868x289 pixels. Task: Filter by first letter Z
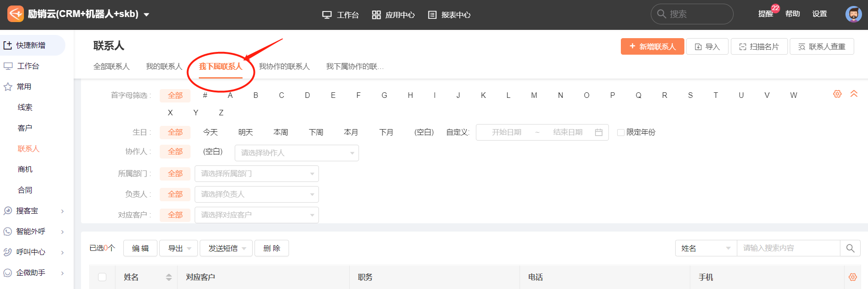tap(221, 113)
